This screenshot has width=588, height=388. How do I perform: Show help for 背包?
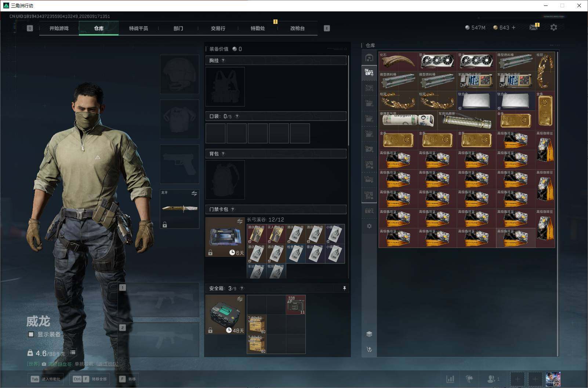pyautogui.click(x=223, y=154)
